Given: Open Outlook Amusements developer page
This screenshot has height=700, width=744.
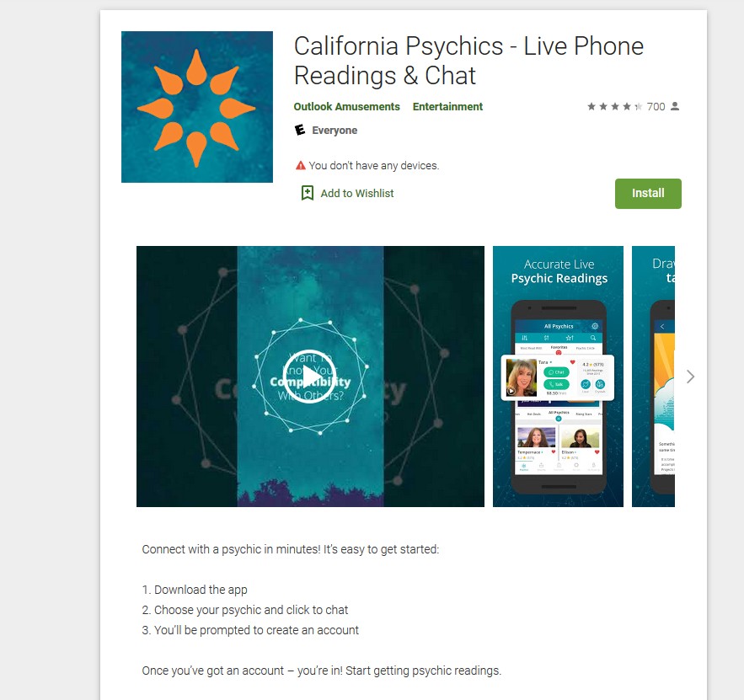Looking at the screenshot, I should coord(347,107).
